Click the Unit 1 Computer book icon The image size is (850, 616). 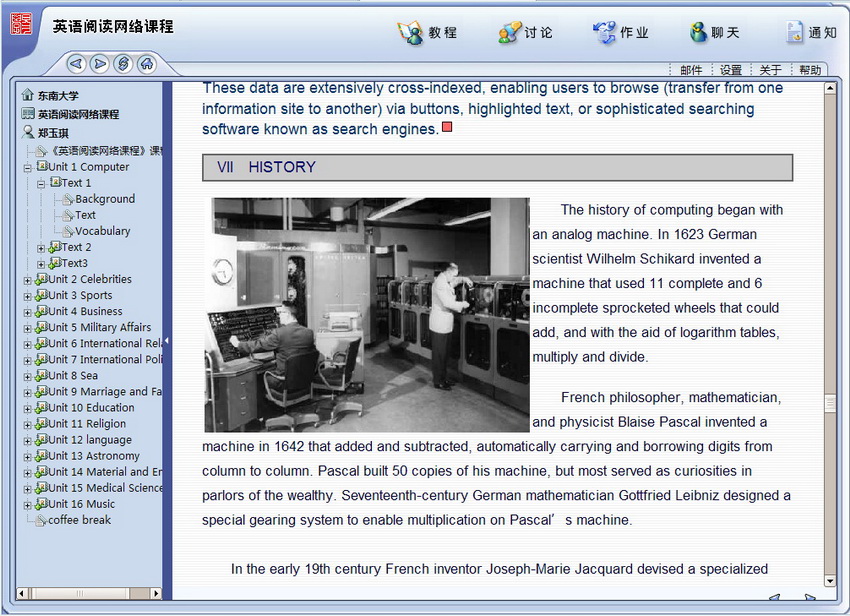pos(42,165)
